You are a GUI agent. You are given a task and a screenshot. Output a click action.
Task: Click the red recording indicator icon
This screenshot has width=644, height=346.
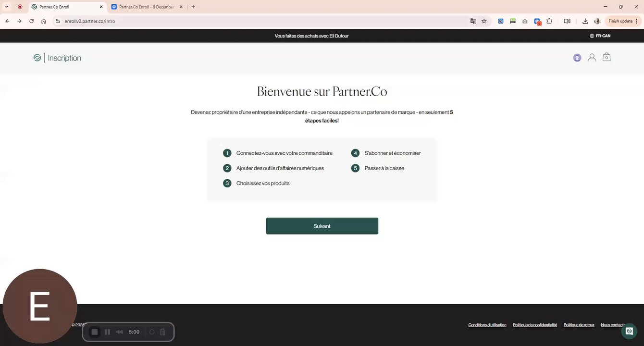point(20,7)
